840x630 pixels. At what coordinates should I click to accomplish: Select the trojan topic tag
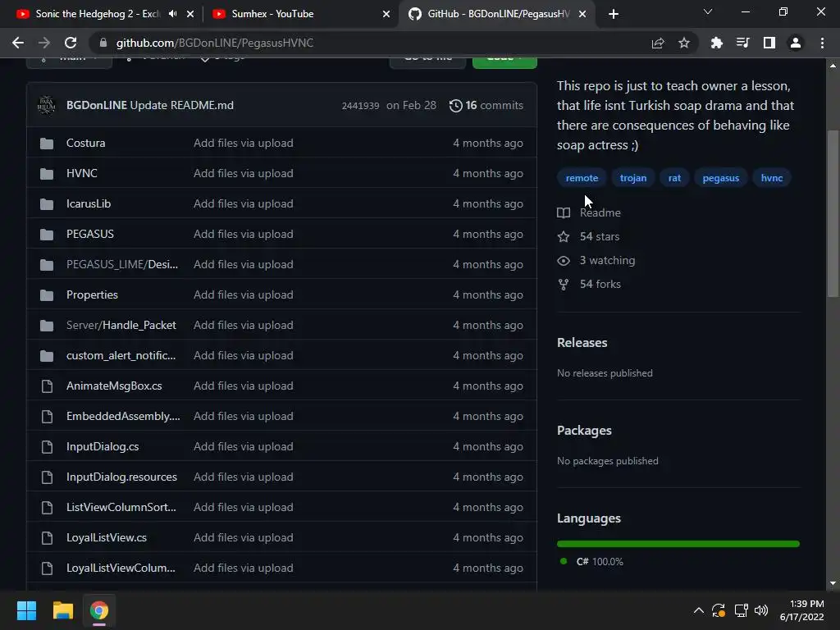(633, 178)
